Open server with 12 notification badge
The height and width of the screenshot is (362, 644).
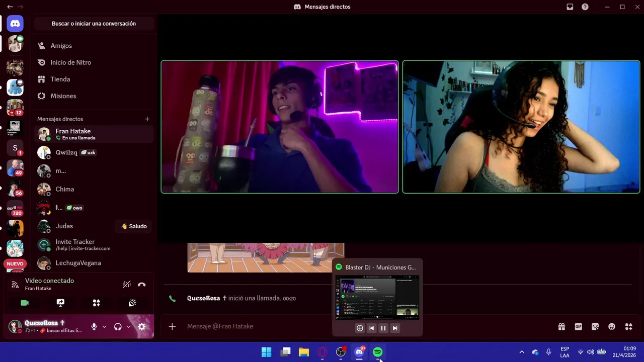pos(15,108)
